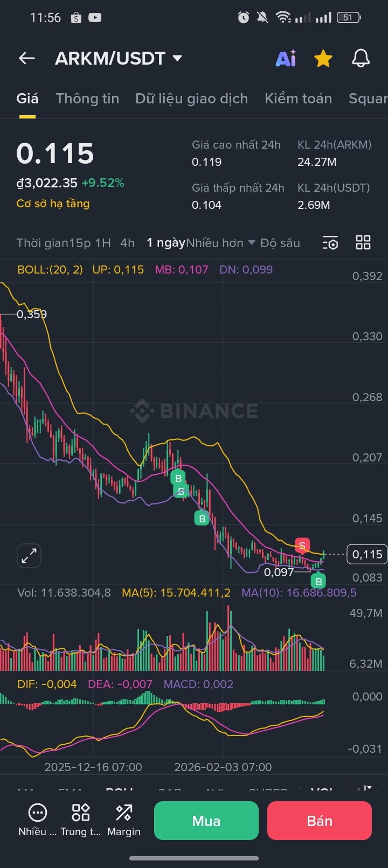The image size is (388, 868).
Task: Click the KL 24h(ARKM) volume 24.27M
Action: [x=317, y=162]
